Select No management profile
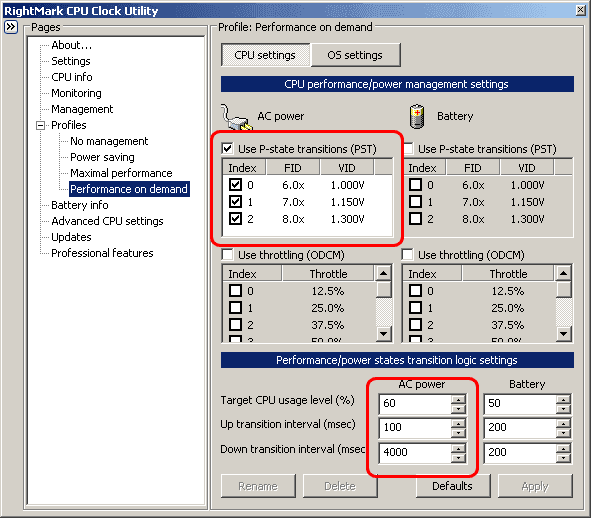Image resolution: width=591 pixels, height=518 pixels. click(x=109, y=141)
